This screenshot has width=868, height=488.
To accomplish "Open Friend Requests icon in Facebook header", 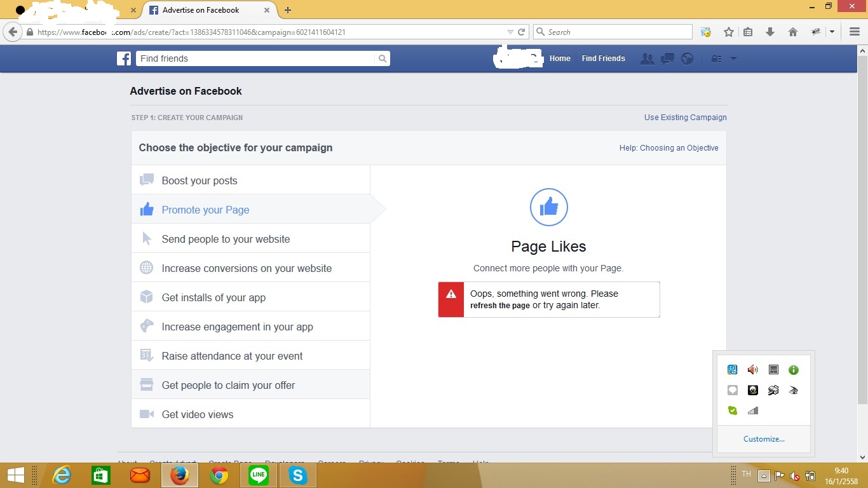I will pos(647,58).
